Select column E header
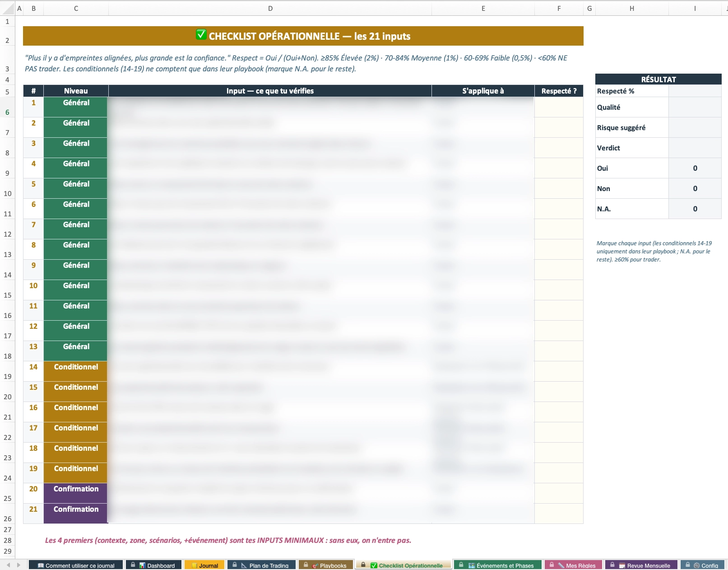The width and height of the screenshot is (728, 570). [x=483, y=8]
